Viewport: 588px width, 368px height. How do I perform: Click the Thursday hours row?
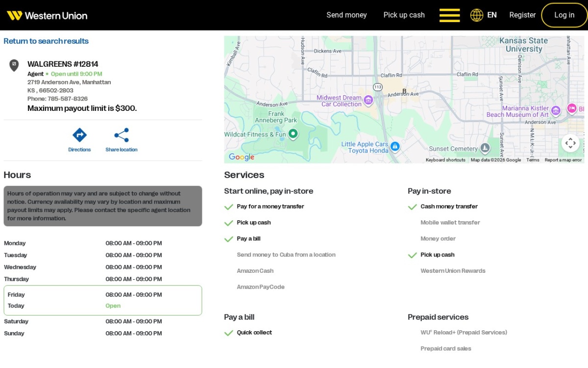102,279
